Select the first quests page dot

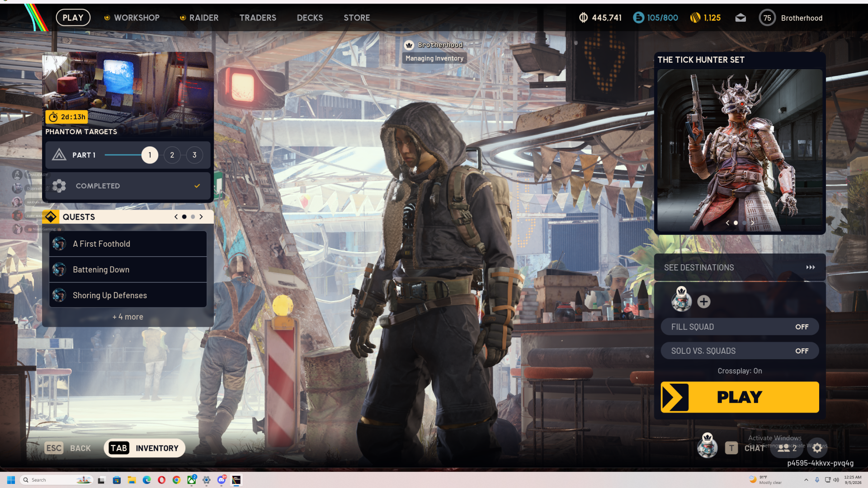(184, 217)
